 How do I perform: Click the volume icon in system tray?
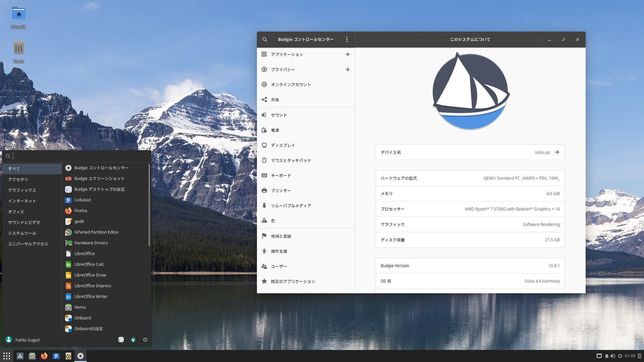point(613,356)
